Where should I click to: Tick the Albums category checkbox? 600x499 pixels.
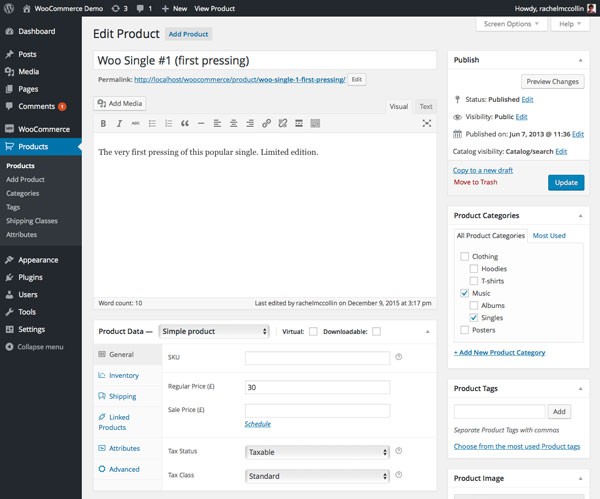[473, 305]
